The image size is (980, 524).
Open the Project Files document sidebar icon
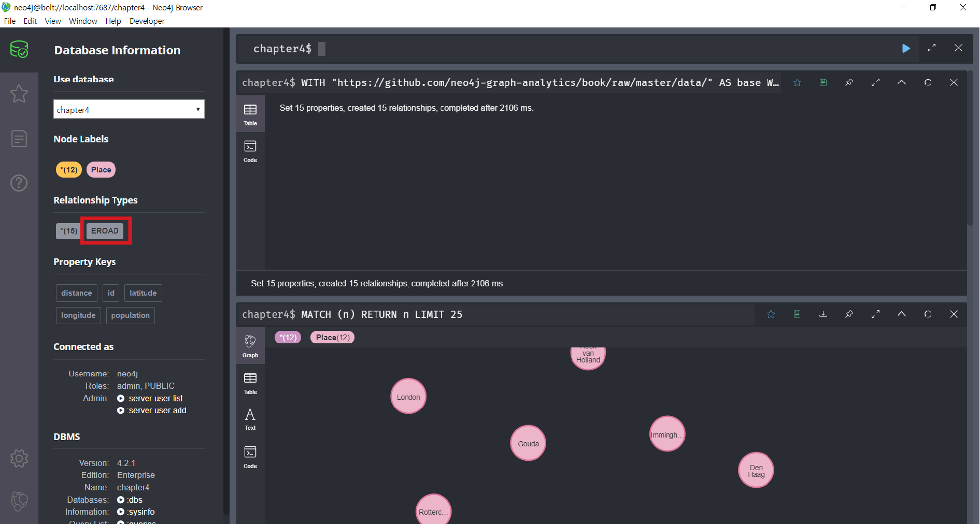[19, 138]
